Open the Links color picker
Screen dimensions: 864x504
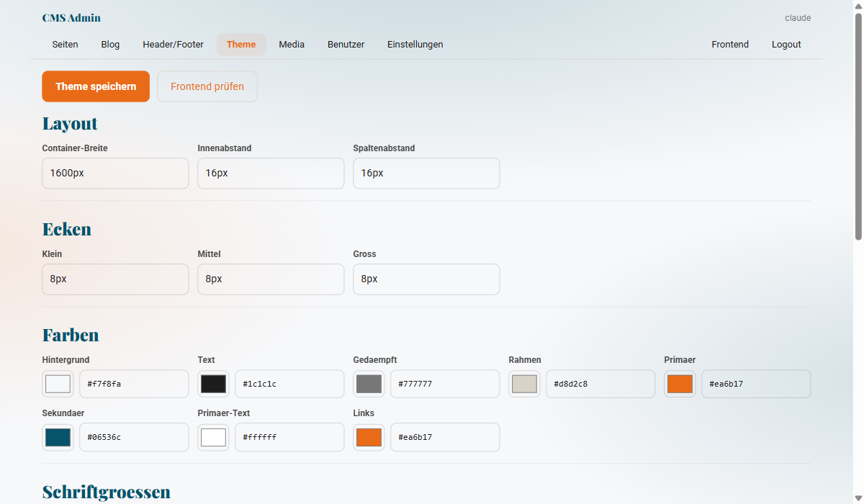369,437
